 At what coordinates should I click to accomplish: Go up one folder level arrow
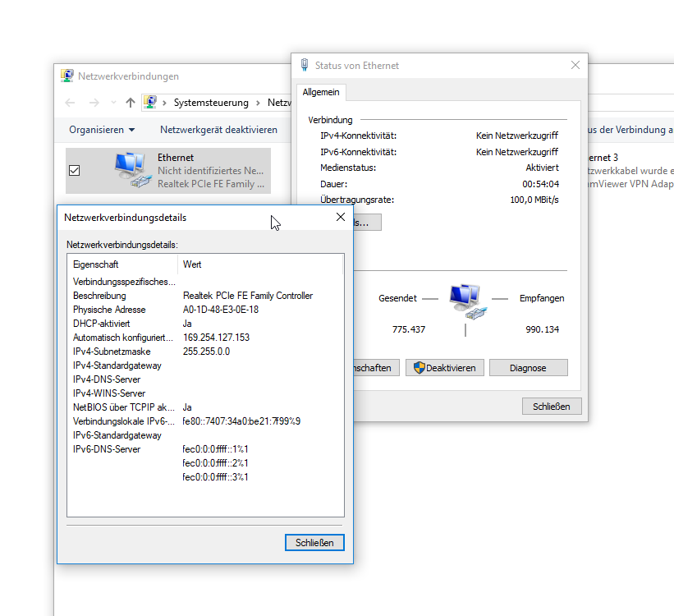(131, 103)
